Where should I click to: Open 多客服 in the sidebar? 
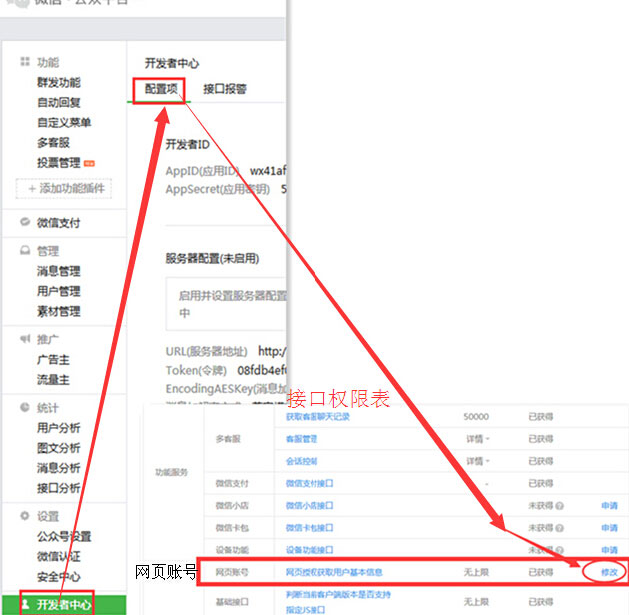[53, 142]
